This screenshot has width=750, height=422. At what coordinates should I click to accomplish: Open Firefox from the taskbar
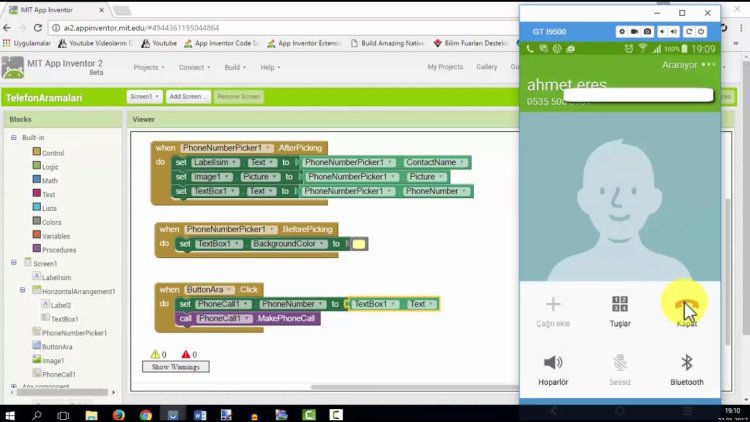pyautogui.click(x=118, y=414)
